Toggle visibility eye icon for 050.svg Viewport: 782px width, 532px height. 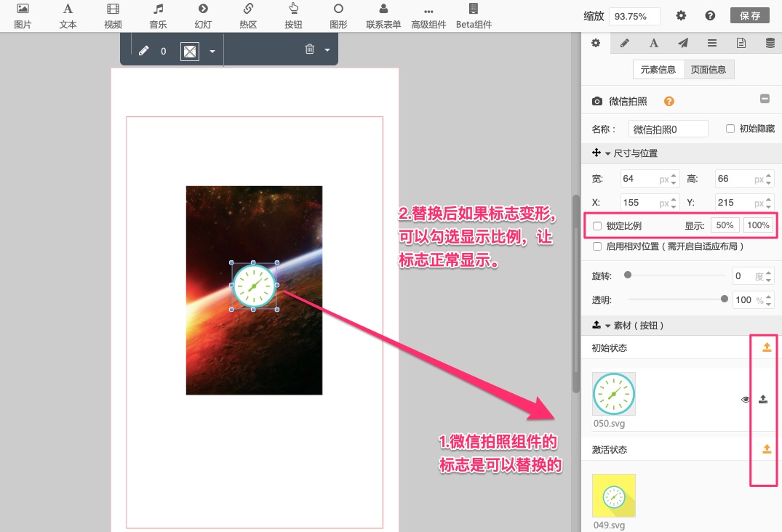click(745, 399)
